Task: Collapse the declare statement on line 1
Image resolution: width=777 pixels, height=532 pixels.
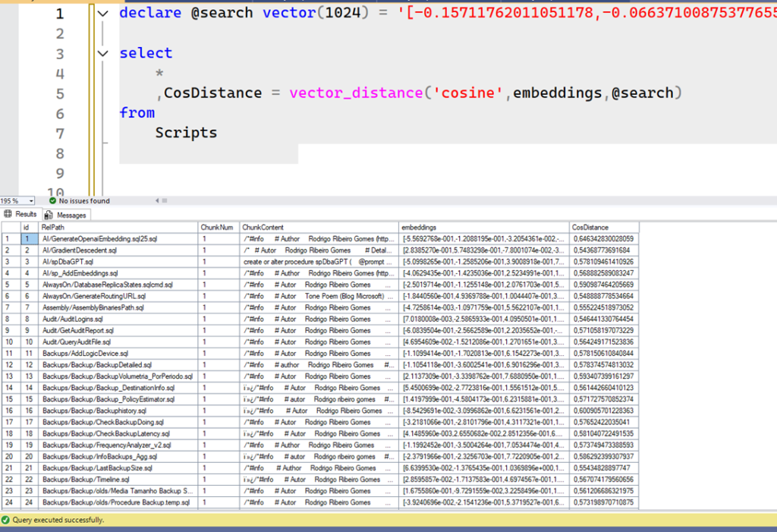Action: 103,14
